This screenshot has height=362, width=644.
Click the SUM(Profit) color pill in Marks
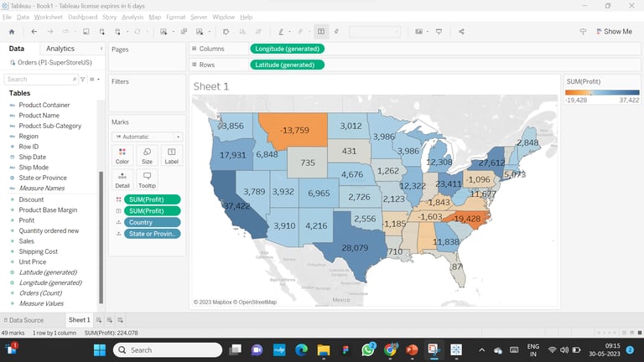(152, 199)
